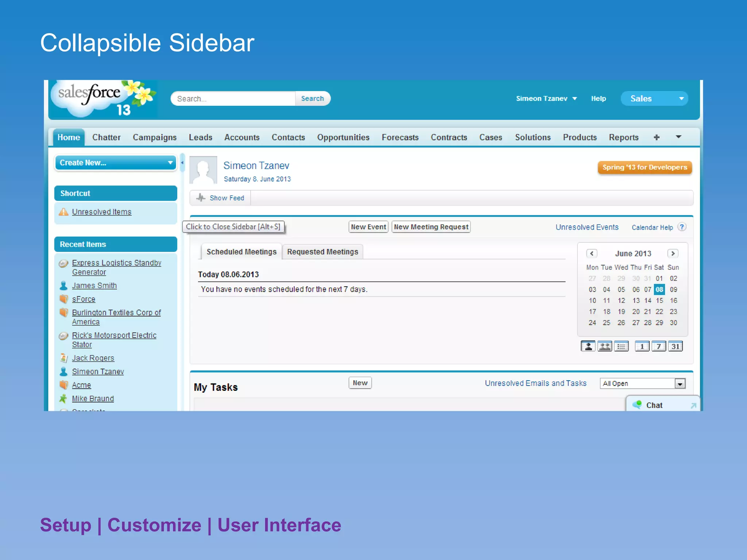The image size is (747, 560).
Task: Open the All Open tasks filter dropdown
Action: pos(643,384)
